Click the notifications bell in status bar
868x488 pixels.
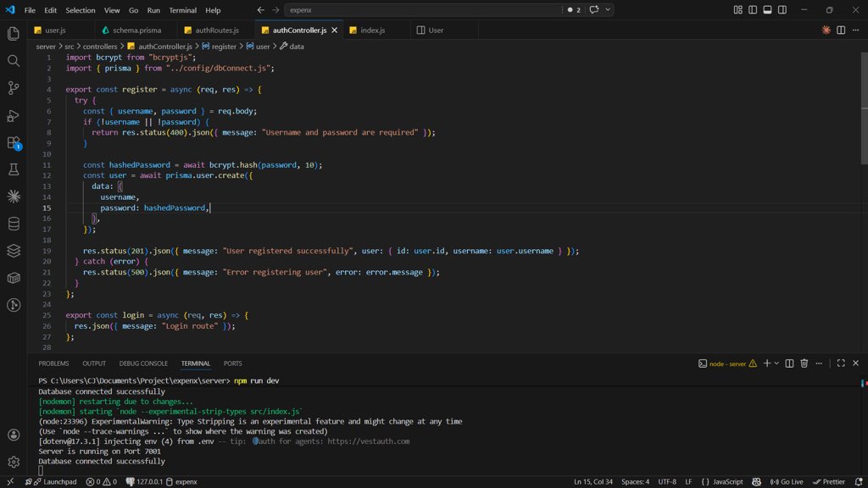coord(859,482)
